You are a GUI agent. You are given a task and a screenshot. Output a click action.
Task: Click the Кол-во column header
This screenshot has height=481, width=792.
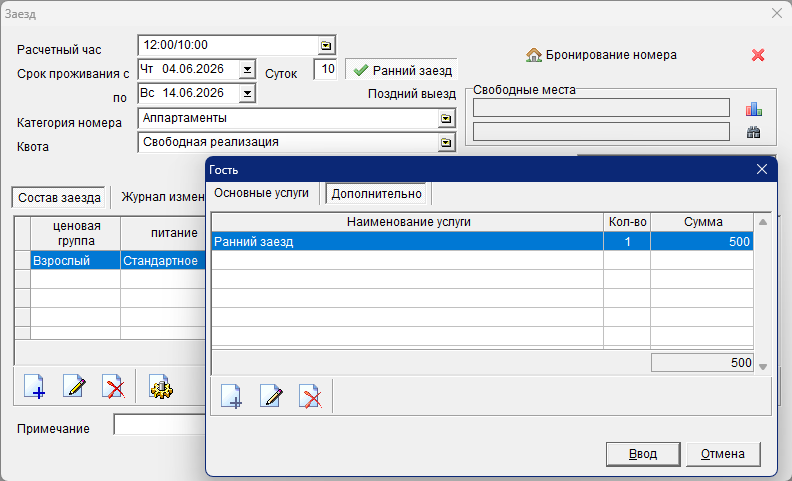pos(627,222)
